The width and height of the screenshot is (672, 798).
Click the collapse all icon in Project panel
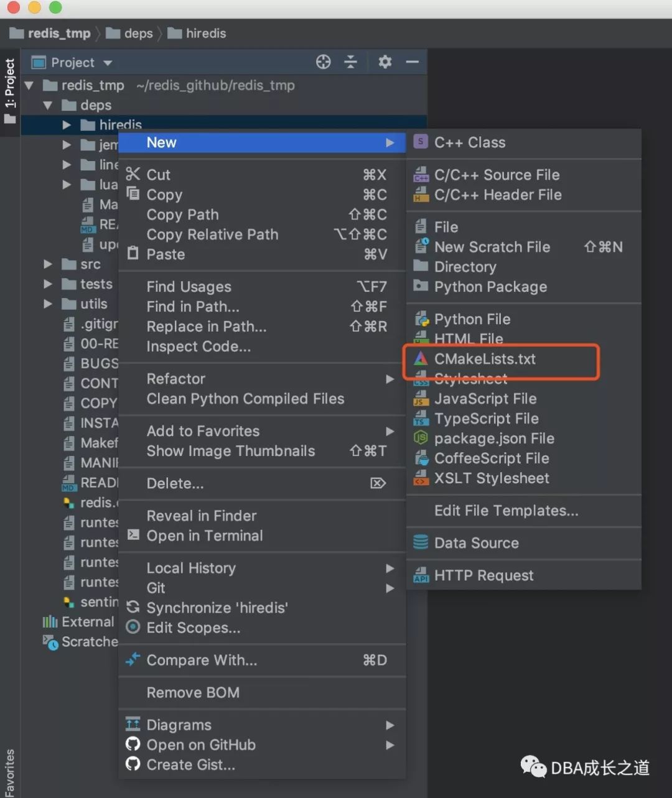pos(351,62)
